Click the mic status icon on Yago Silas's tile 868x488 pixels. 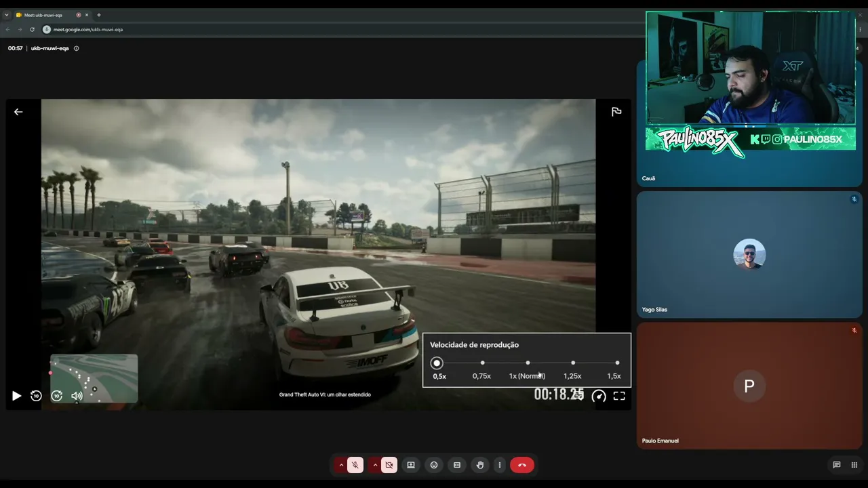[x=854, y=199]
